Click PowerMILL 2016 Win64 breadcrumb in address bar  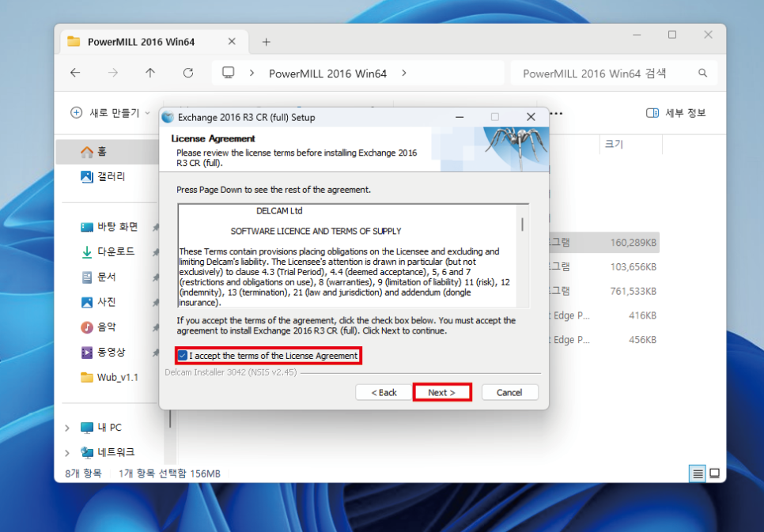pyautogui.click(x=328, y=74)
